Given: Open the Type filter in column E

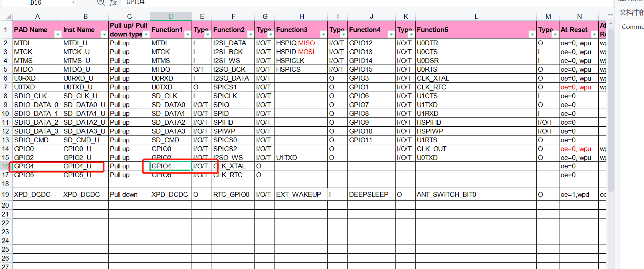Looking at the screenshot, I should tap(208, 34).
